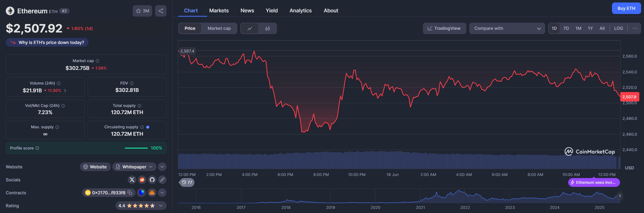Click the MetaMask fox icon
644x213 pixels.
click(x=152, y=193)
